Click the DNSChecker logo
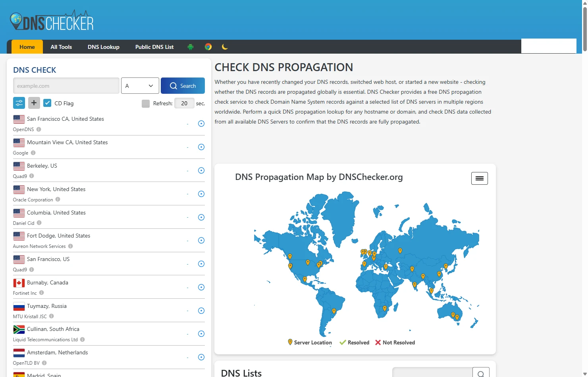 click(52, 20)
